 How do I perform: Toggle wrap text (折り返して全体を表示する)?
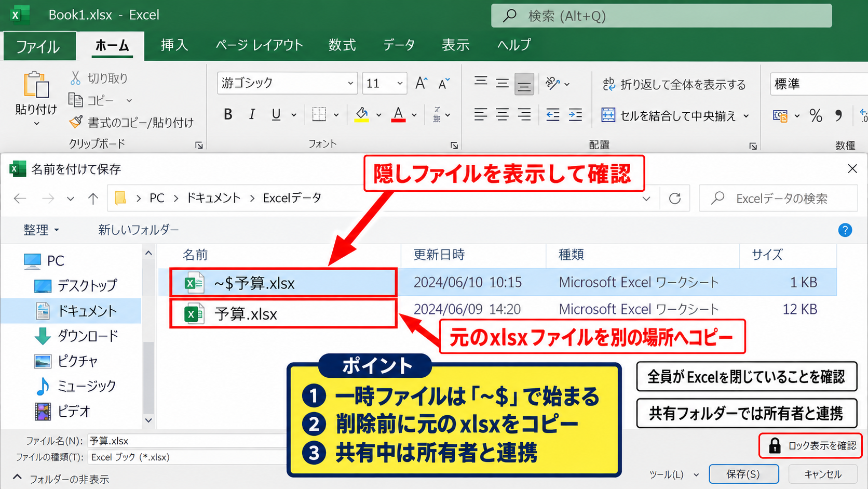[x=674, y=84]
